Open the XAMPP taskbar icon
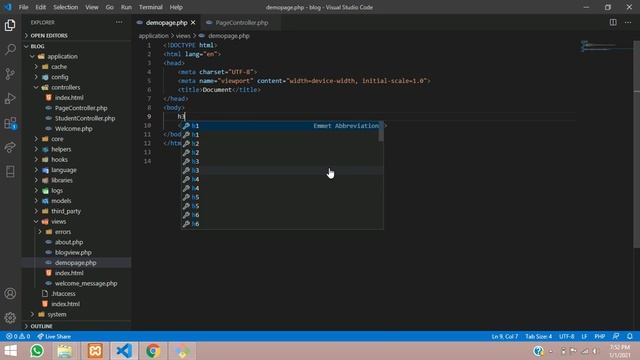Screen dimensions: 640x360 95,351
